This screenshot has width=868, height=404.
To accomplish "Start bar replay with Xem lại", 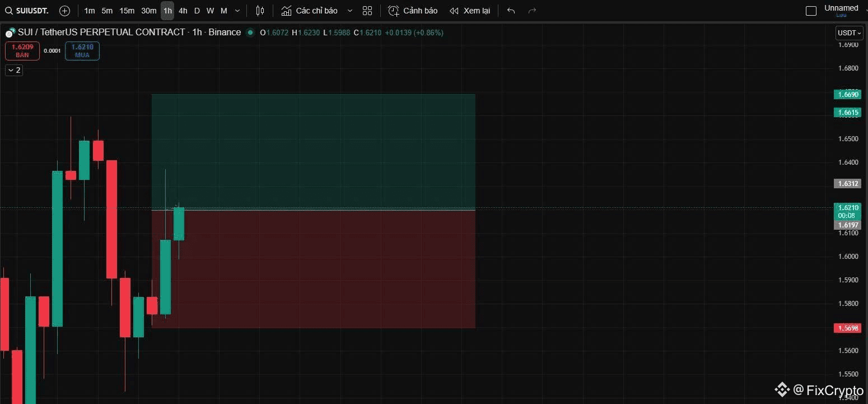I will [x=470, y=11].
